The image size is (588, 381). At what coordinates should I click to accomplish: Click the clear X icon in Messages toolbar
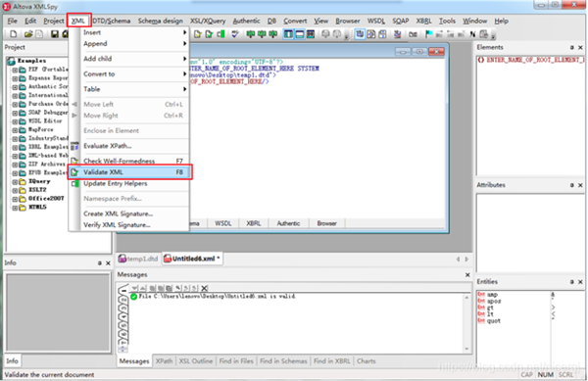[205, 288]
